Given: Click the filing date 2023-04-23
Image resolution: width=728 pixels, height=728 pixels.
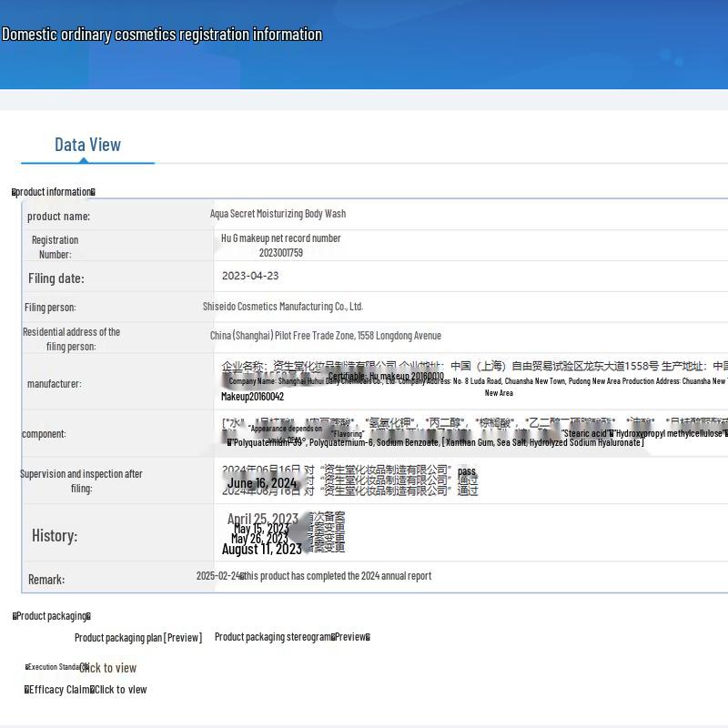Looking at the screenshot, I should tap(250, 276).
